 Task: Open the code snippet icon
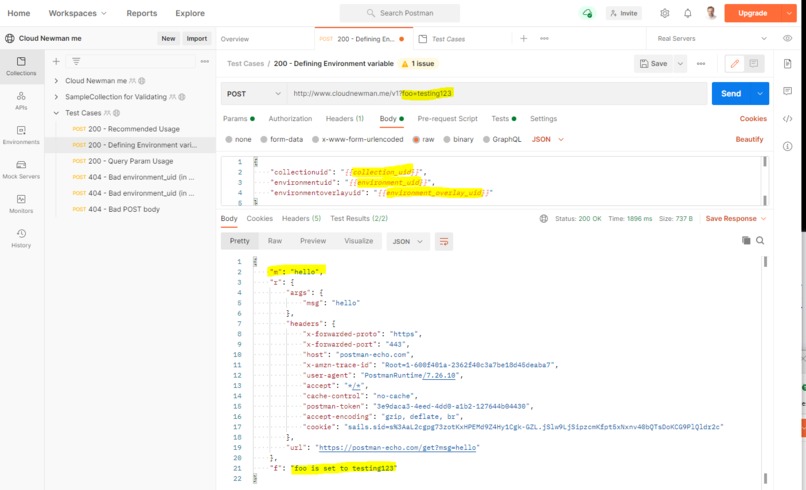click(x=787, y=119)
